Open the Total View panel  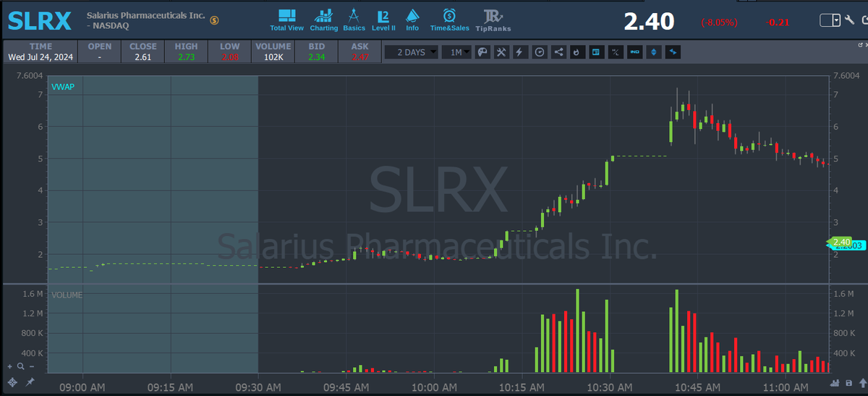[286, 20]
